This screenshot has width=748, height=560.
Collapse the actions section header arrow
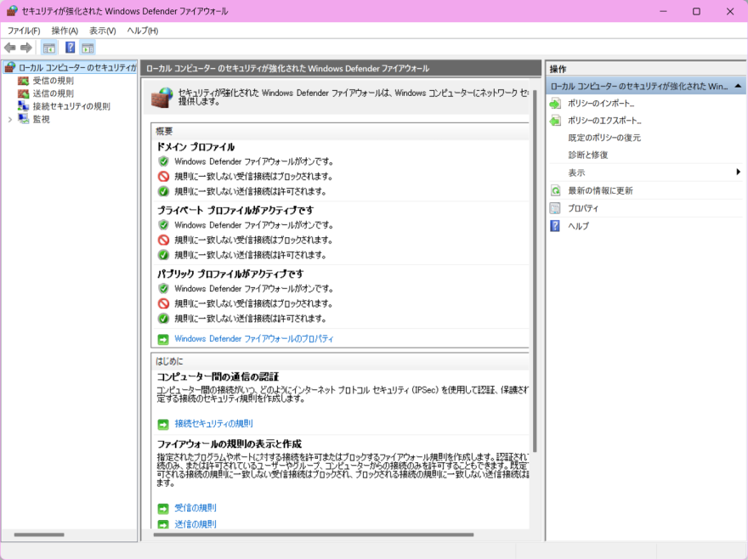738,86
